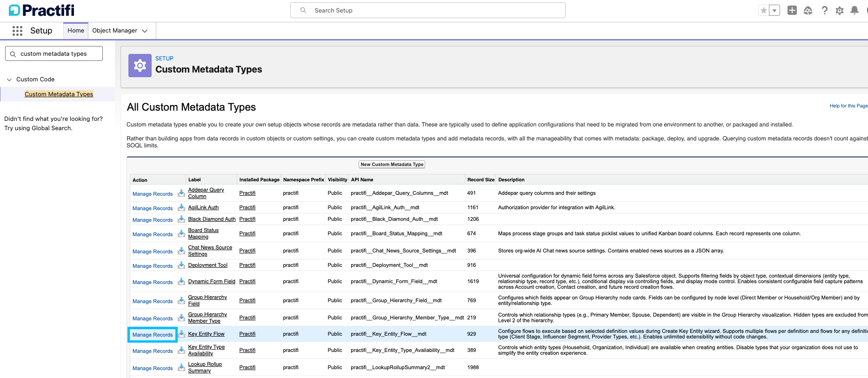Manage Records for Group Hierarchy Field
The image size is (868, 378).
(153, 301)
